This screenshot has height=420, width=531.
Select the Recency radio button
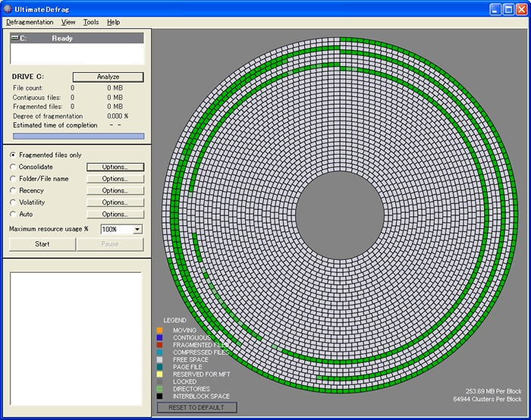point(13,190)
